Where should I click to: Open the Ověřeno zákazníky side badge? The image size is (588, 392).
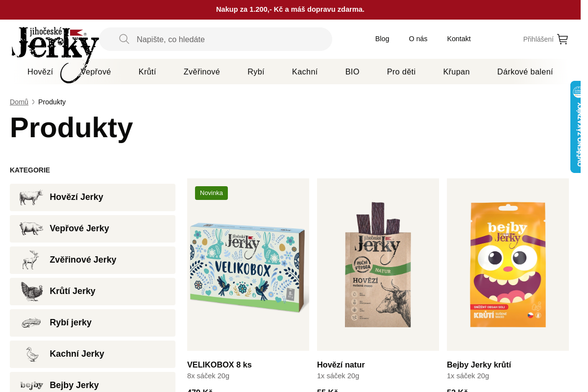pyautogui.click(x=576, y=127)
